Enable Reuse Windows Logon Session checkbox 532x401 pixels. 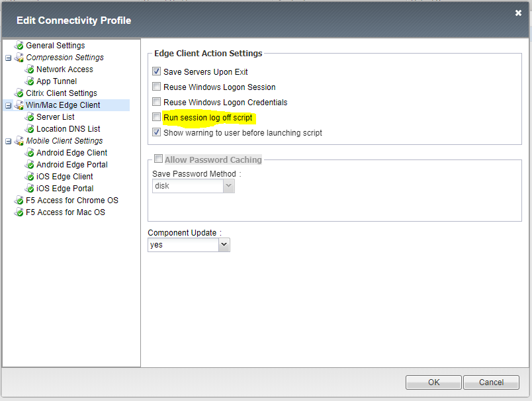pos(157,87)
